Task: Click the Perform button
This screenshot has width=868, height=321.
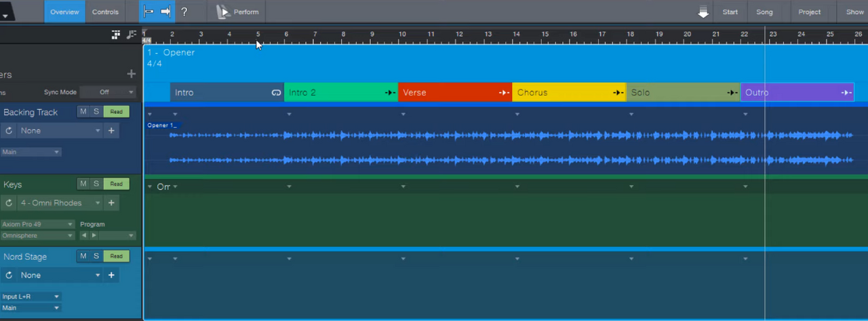Action: pos(237,12)
